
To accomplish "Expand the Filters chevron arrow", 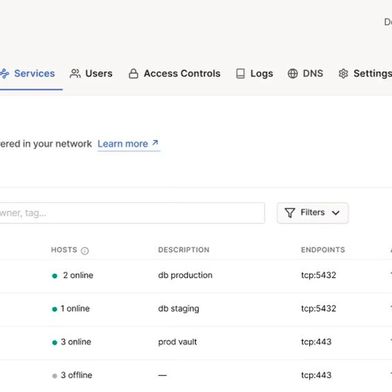I will (336, 213).
